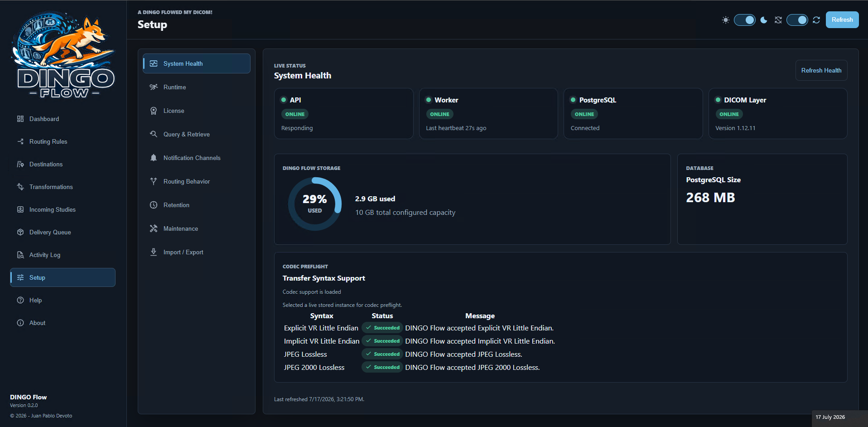868x427 pixels.
Task: Click the 'Last refreshed' timestamp text
Action: pos(319,399)
